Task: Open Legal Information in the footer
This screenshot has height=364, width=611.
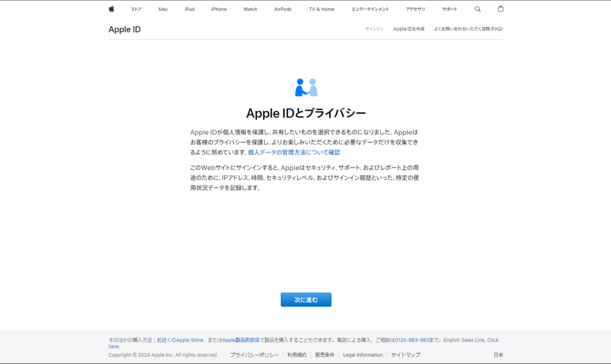Action: tap(363, 355)
